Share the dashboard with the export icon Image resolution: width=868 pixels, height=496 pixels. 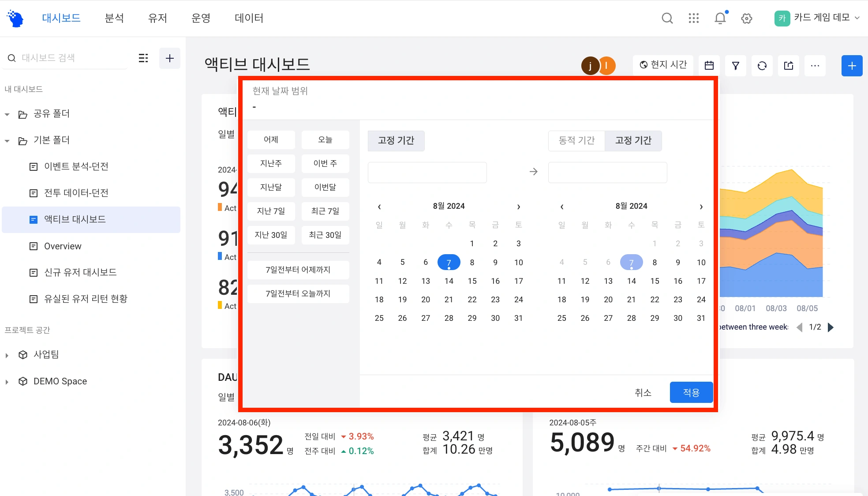point(789,66)
